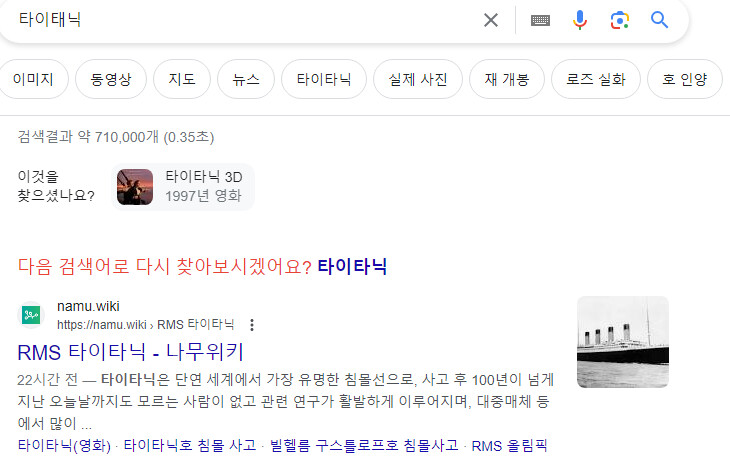Click the 22시간 전 snippet text
Screen dimensions: 730x474
click(x=47, y=380)
